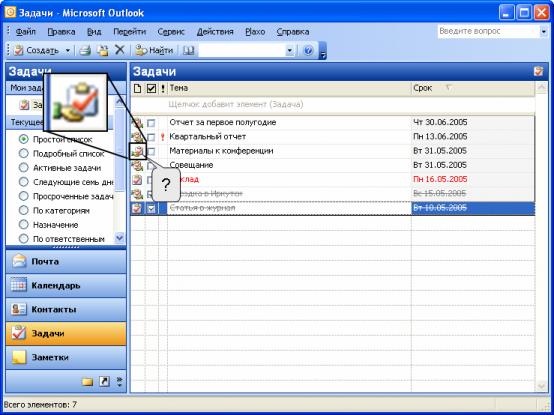The image size is (554, 415).
Task: Click the Outlook icon in the title bar
Action: click(x=10, y=13)
